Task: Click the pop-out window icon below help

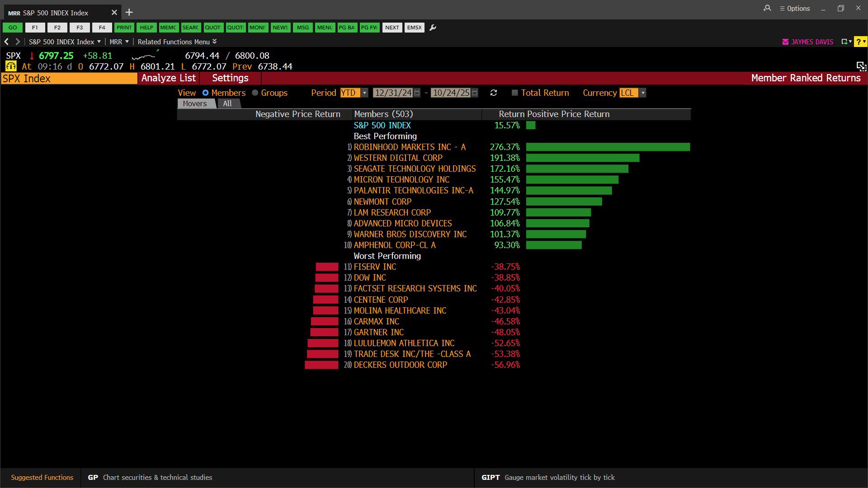Action: tap(861, 66)
